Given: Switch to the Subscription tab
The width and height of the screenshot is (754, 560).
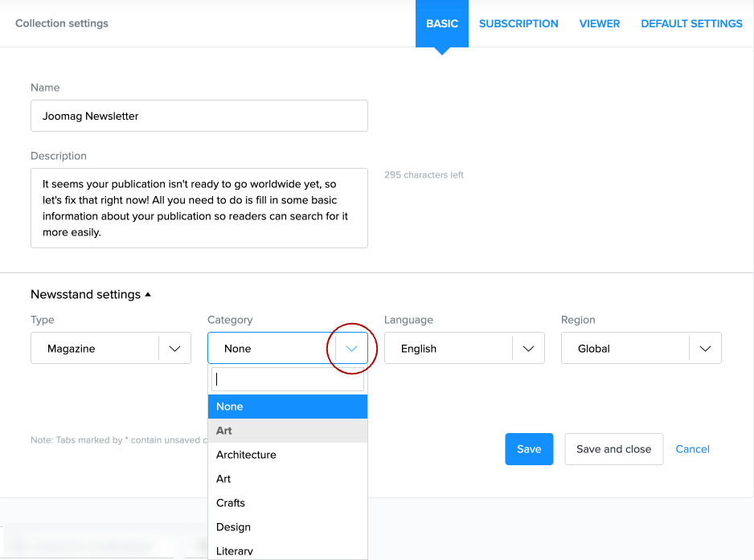Looking at the screenshot, I should [x=518, y=24].
